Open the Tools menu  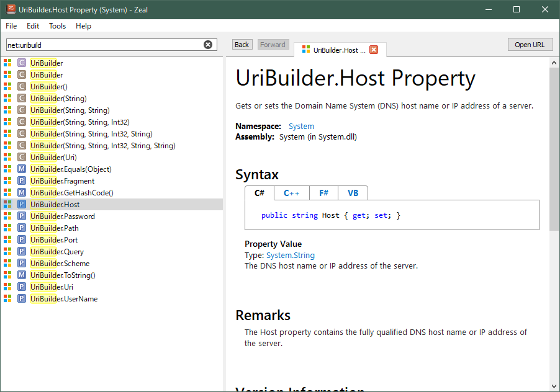[57, 26]
